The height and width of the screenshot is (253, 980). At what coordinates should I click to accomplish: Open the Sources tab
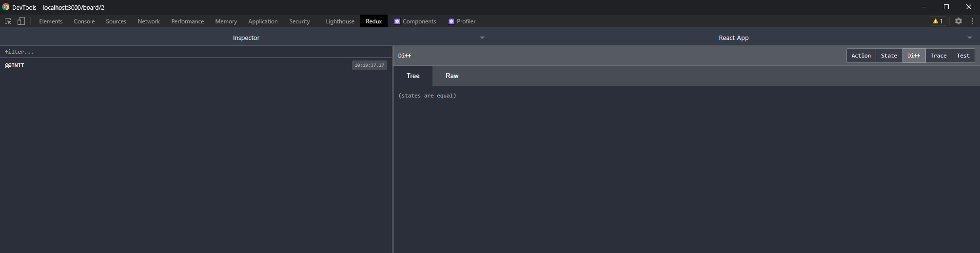pos(116,21)
